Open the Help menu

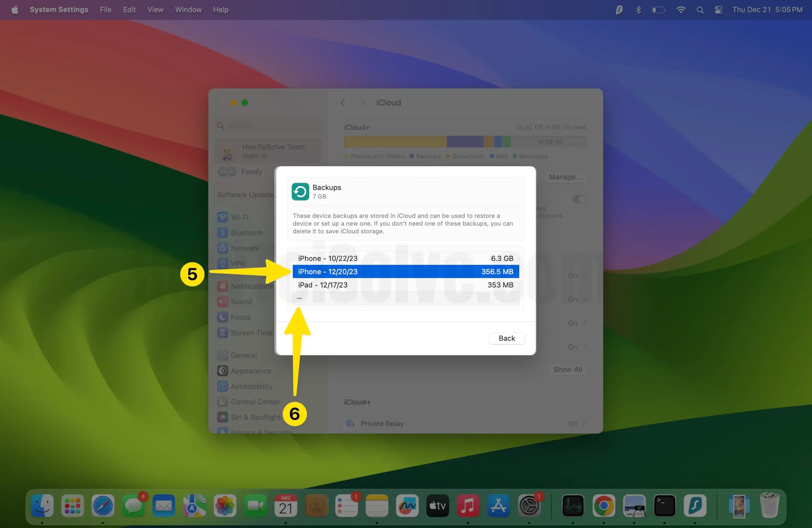(221, 10)
